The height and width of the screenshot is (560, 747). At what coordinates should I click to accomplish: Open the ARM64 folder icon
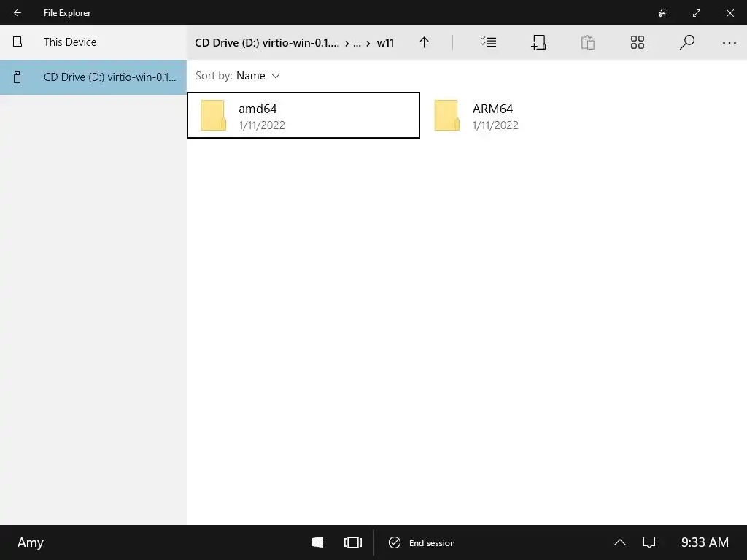(446, 115)
